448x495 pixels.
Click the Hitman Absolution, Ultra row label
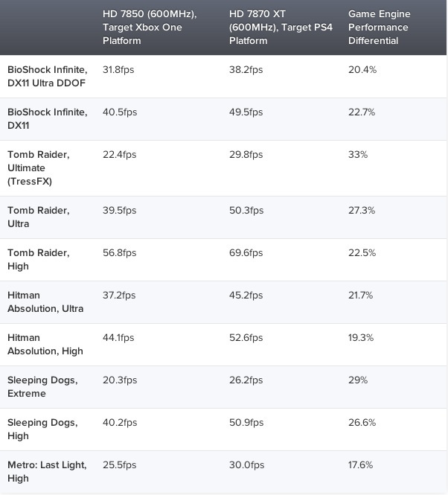click(x=45, y=301)
